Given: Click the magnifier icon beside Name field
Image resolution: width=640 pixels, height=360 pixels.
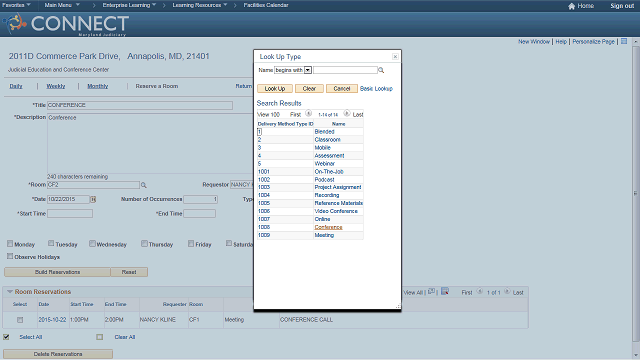Looking at the screenshot, I should pos(381,70).
